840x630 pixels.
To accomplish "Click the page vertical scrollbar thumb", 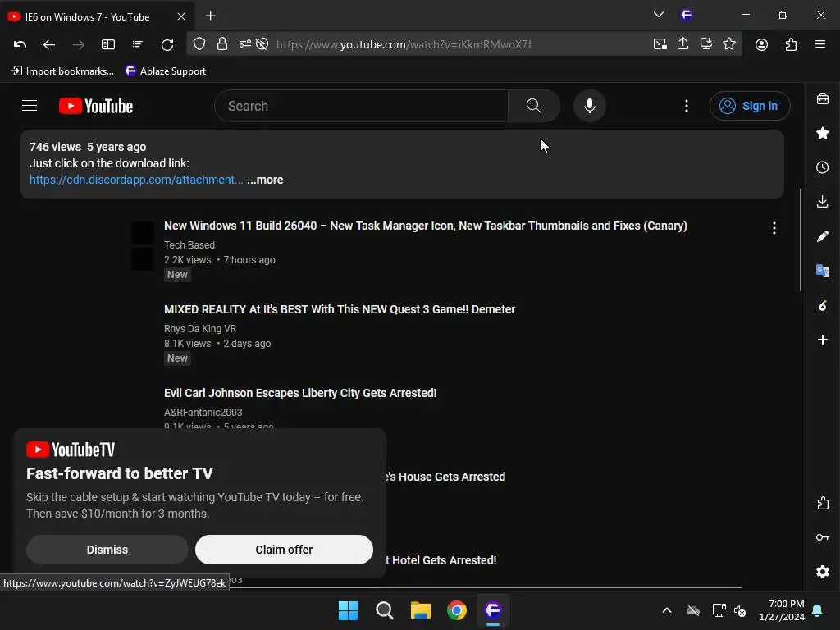I will tap(801, 240).
